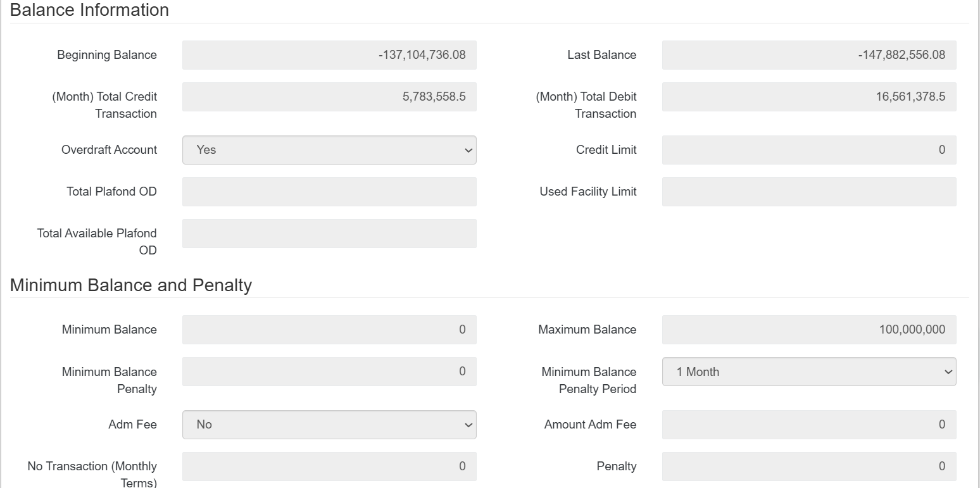Select the Total Debit Transaction field
Image resolution: width=980 pixels, height=488 pixels.
808,97
